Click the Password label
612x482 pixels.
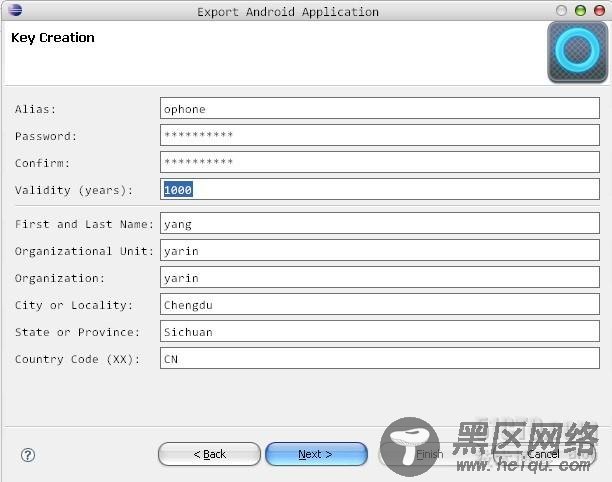46,136
